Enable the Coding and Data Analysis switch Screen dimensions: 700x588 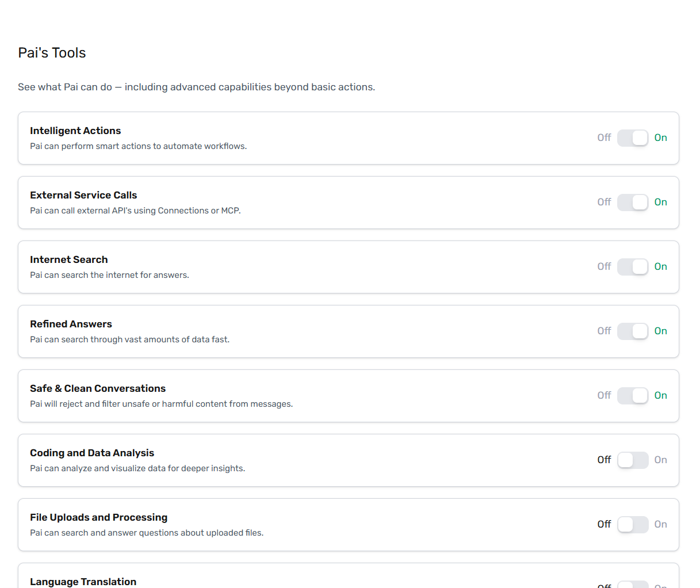click(x=633, y=460)
